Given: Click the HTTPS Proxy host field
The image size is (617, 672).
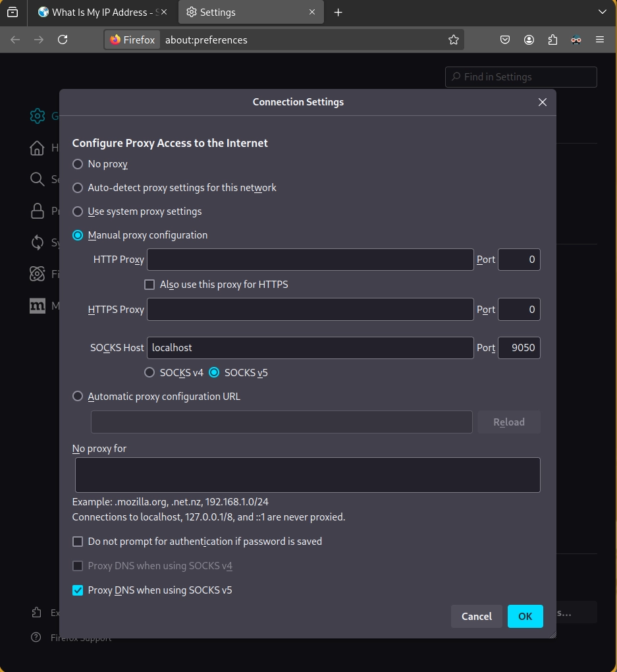Looking at the screenshot, I should pyautogui.click(x=310, y=310).
